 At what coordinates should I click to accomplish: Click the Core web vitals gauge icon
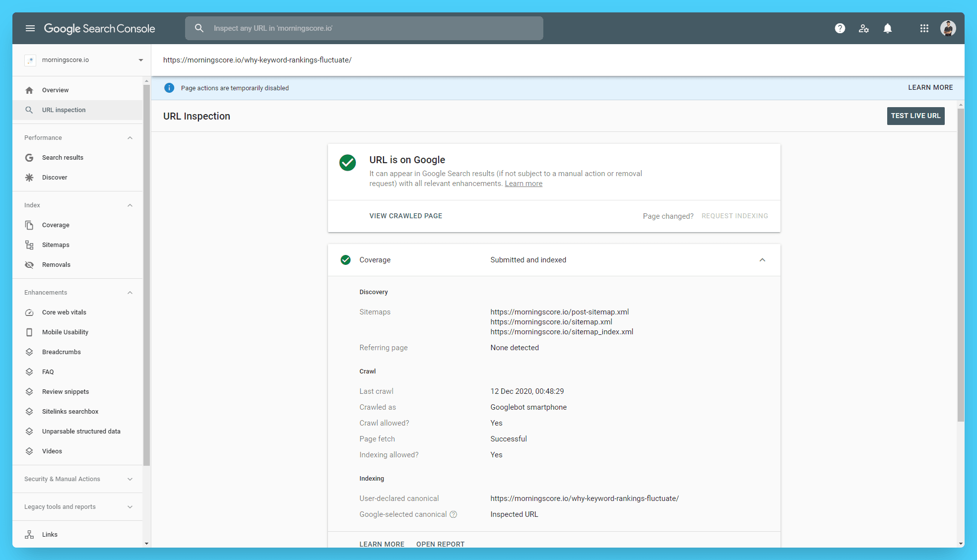[x=29, y=312]
